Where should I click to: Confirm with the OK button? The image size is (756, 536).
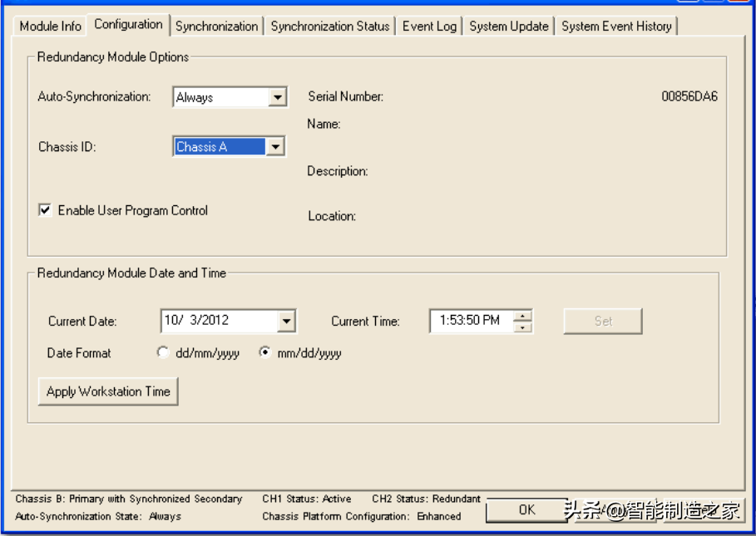pyautogui.click(x=526, y=509)
